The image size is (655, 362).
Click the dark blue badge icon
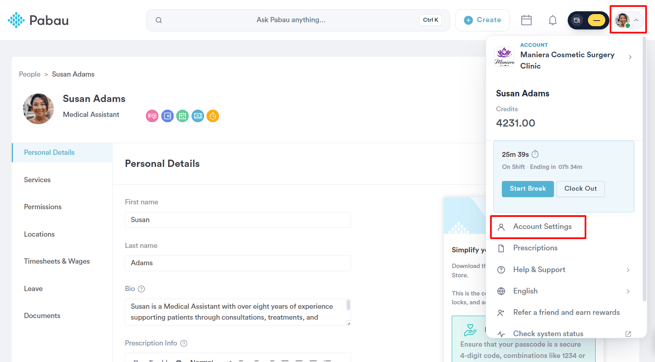click(x=168, y=116)
